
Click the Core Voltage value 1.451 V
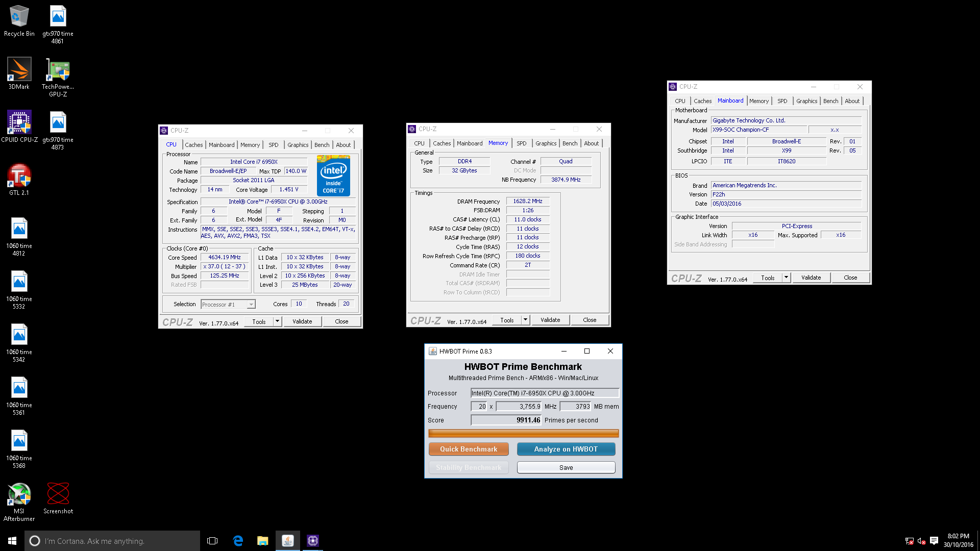288,189
